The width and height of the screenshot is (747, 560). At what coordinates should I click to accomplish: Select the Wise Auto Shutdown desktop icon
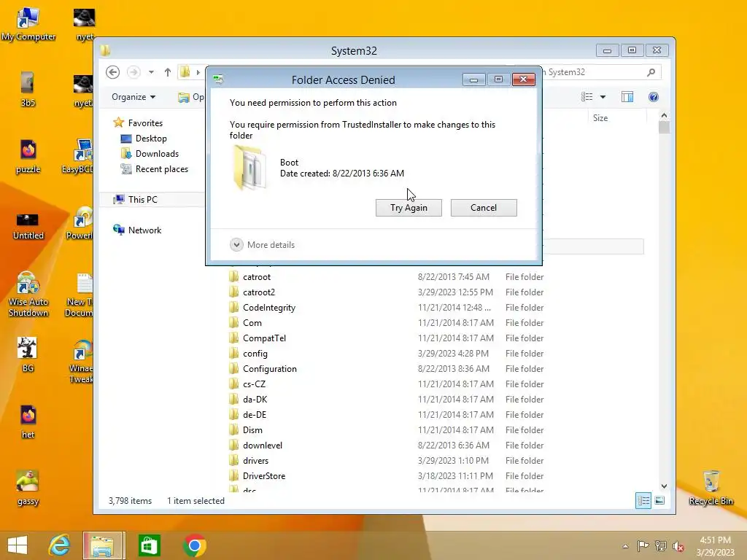28,295
